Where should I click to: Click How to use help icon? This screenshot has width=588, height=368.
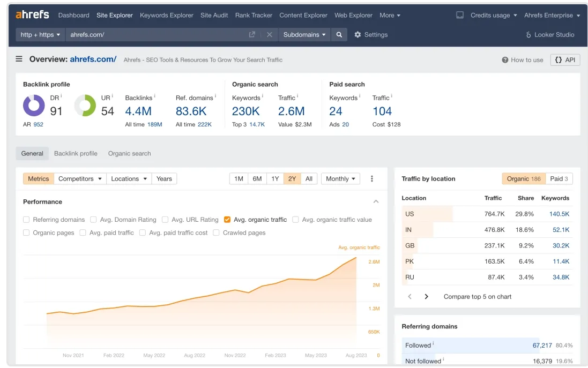[505, 60]
